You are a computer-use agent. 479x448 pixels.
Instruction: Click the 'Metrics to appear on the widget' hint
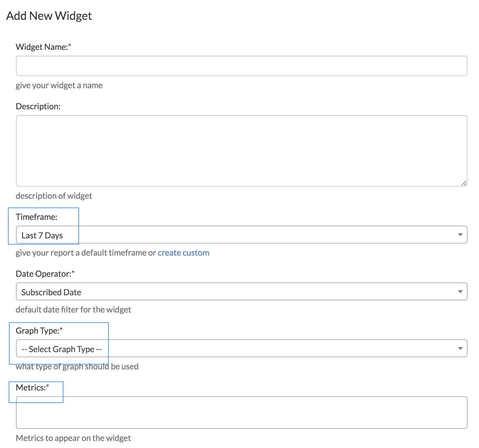[73, 438]
